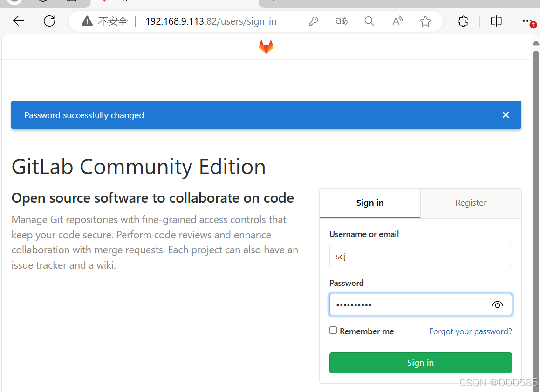Click the green Sign in button
Viewport: 540px width, 392px height.
421,363
